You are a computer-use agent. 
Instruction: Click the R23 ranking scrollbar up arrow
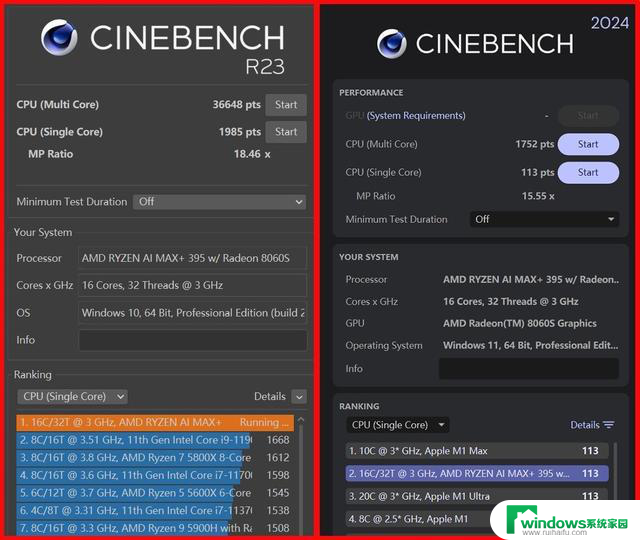click(x=301, y=420)
